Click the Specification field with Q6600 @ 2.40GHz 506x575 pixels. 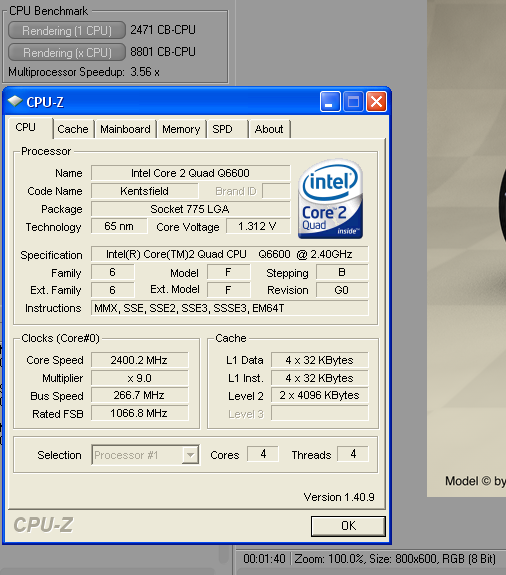coord(230,254)
